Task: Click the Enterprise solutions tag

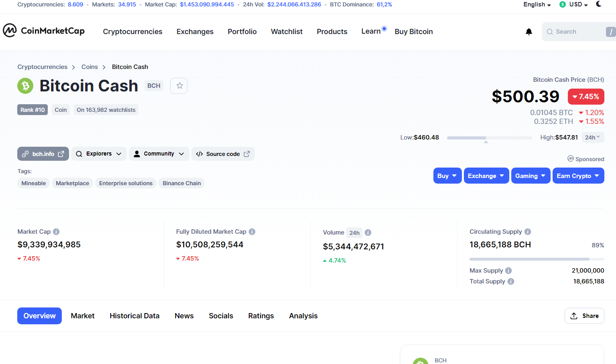Action: (126, 183)
